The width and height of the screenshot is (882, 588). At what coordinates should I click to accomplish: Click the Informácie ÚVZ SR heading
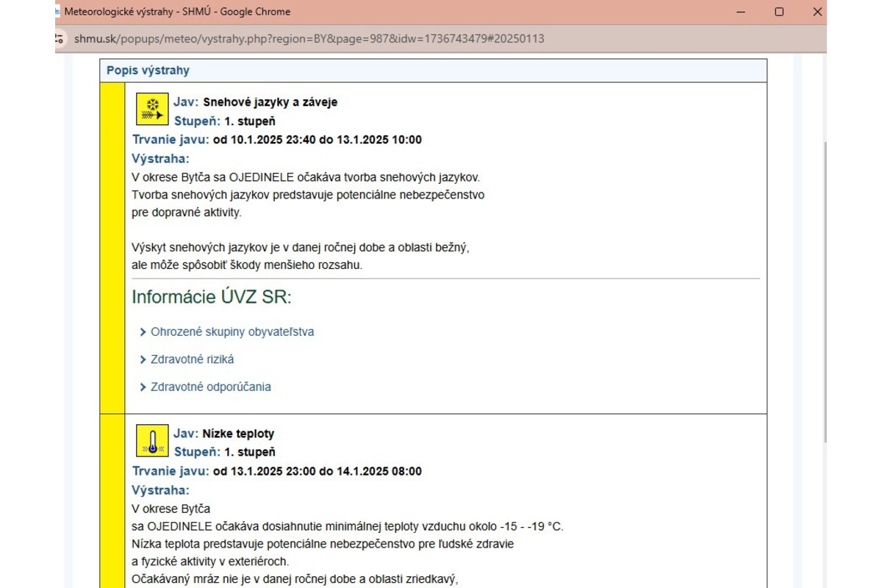[212, 298]
